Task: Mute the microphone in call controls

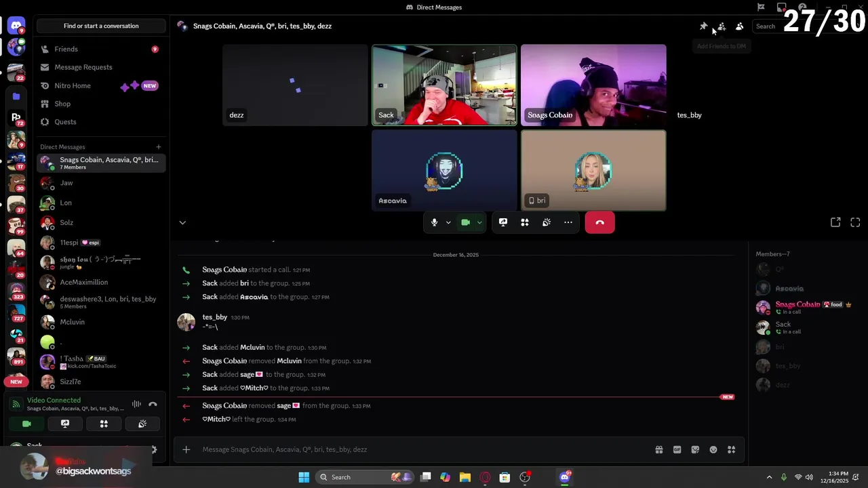Action: [x=435, y=222]
